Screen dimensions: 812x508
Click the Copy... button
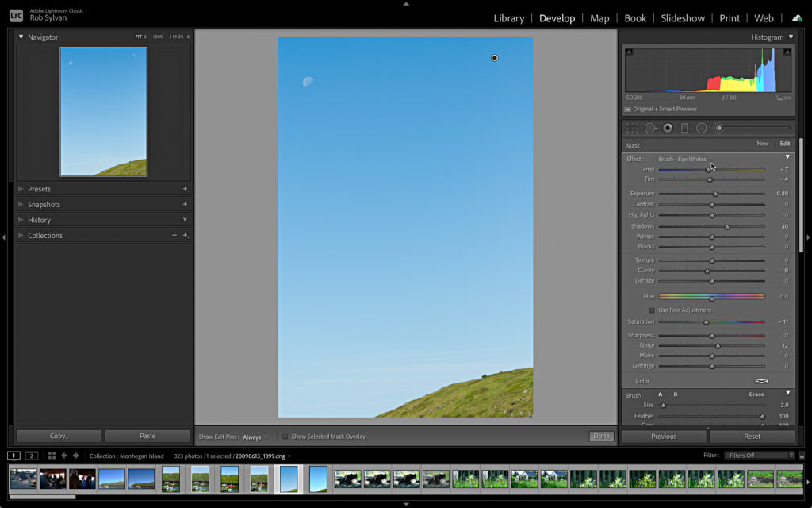pyautogui.click(x=59, y=436)
